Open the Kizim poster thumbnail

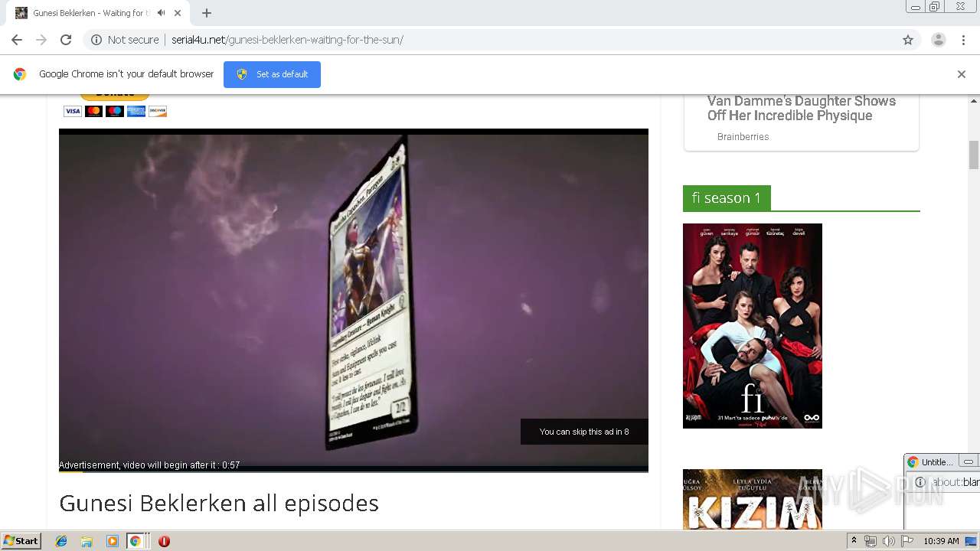point(753,499)
